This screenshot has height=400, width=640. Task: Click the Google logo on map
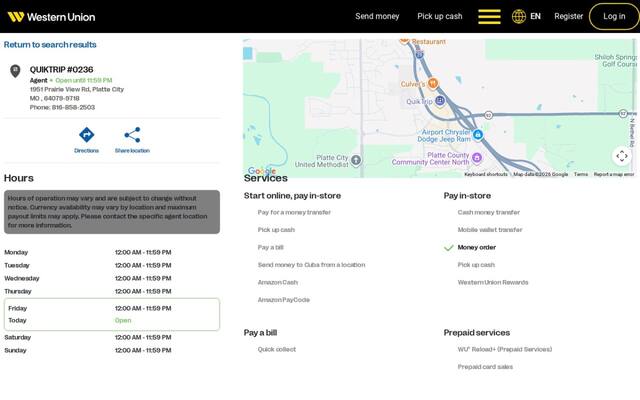[262, 171]
